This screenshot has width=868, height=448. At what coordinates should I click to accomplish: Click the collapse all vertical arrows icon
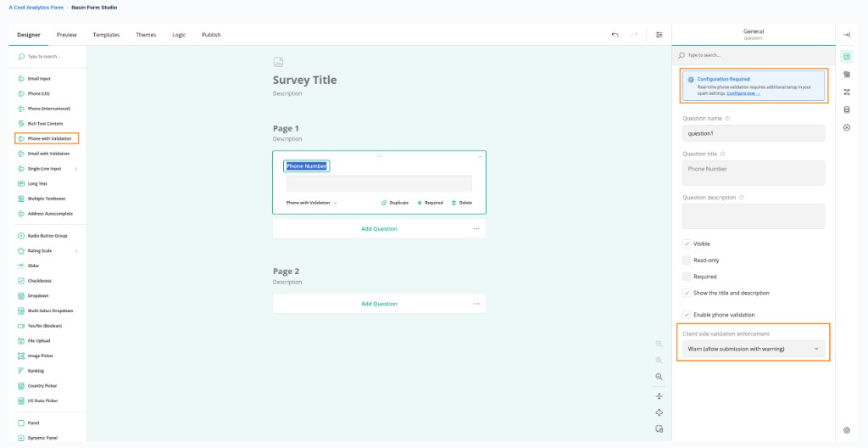click(659, 396)
